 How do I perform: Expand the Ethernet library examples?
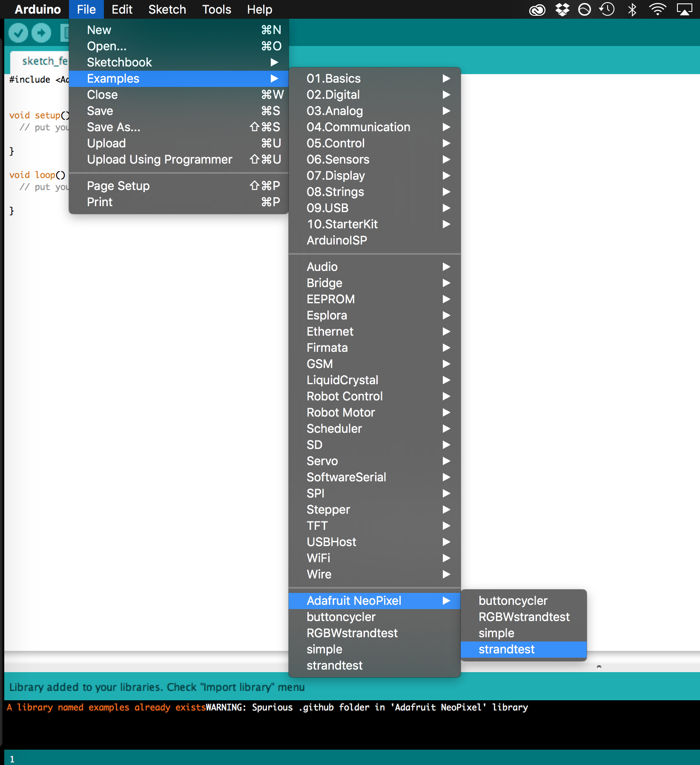coord(375,331)
